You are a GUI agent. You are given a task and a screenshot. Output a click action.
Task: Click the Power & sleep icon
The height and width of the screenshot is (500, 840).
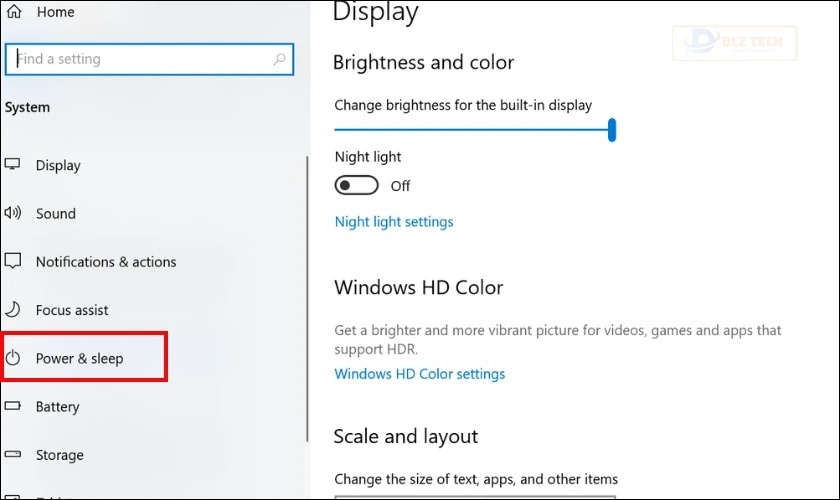point(13,358)
